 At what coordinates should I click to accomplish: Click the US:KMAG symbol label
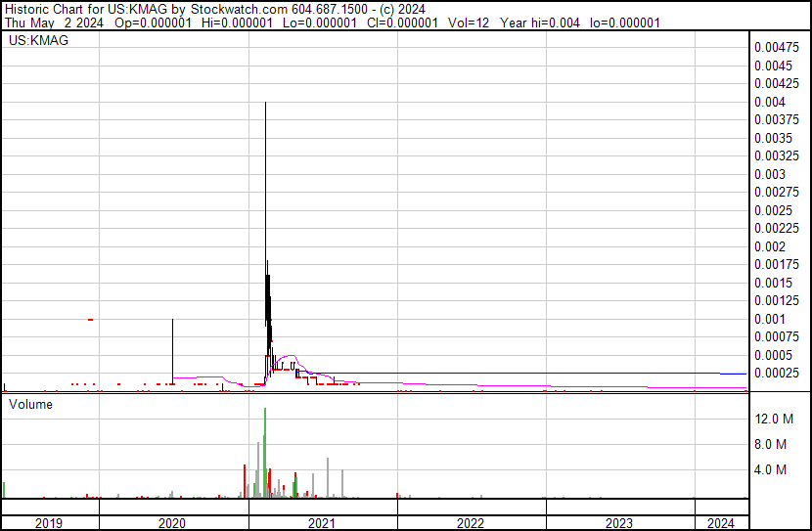click(x=38, y=40)
